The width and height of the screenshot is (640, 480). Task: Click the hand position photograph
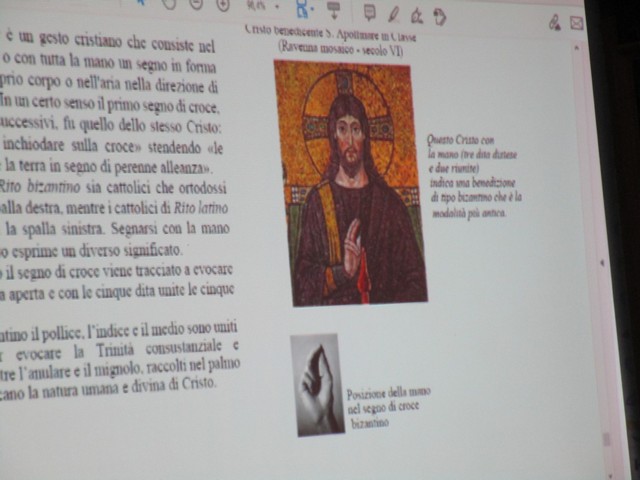[317, 385]
